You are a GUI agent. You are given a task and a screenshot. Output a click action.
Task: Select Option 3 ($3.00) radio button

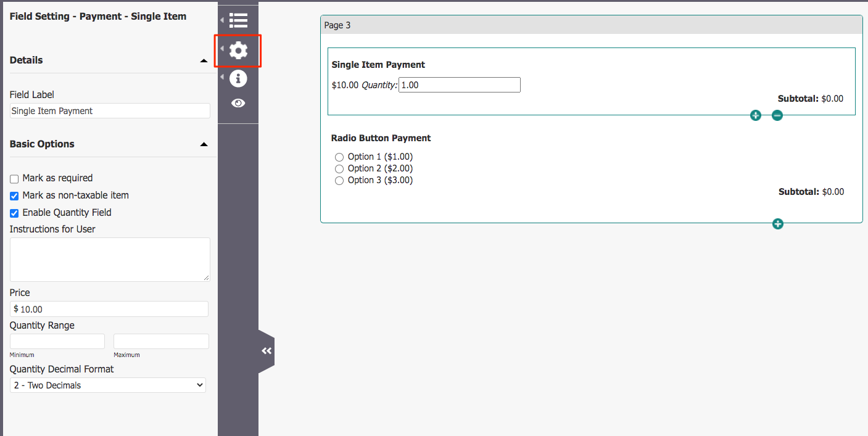click(339, 181)
